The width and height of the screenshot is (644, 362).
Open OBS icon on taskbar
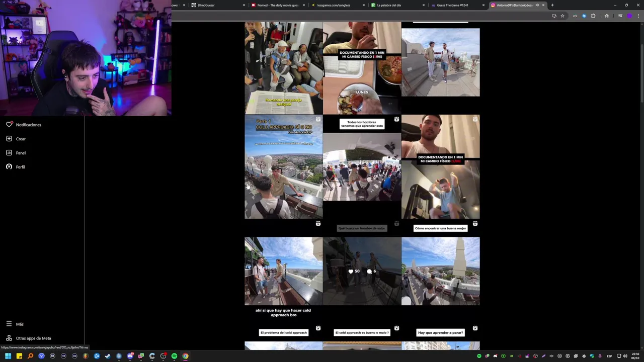[x=163, y=356]
